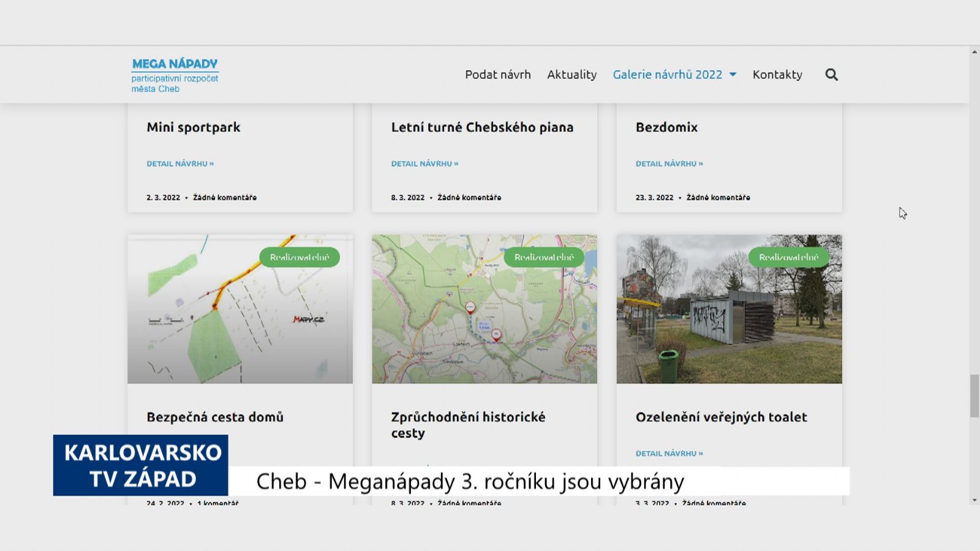Viewport: 980px width, 551px height.
Task: Open the Kontakty menu item
Action: (x=777, y=75)
